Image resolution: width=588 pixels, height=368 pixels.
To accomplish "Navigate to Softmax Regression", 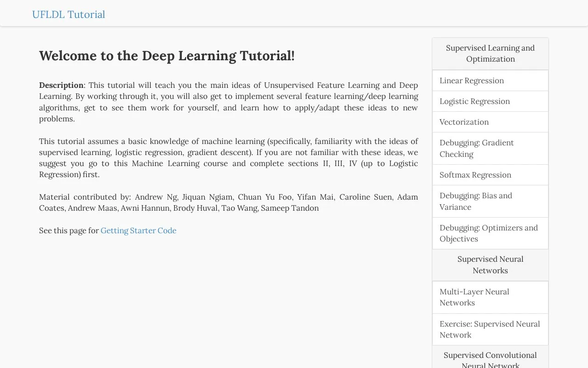I will click(x=490, y=175).
